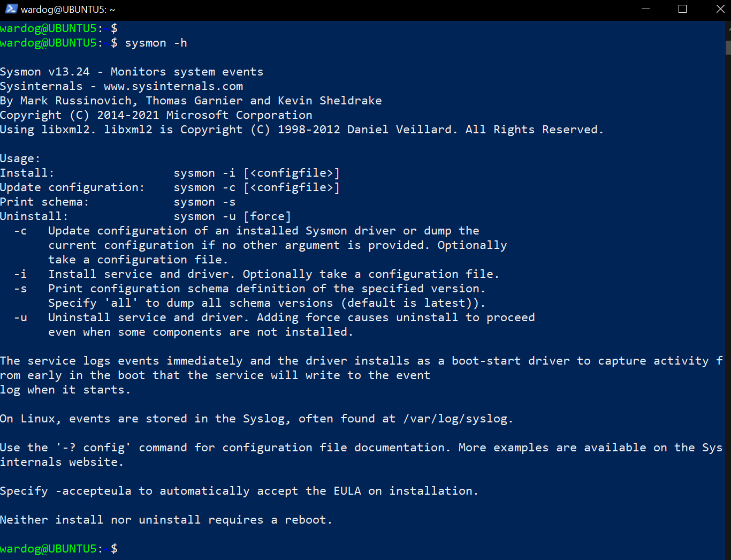Click the wardog@UBUNTU5 window title text
This screenshot has height=560, width=731.
(x=68, y=10)
